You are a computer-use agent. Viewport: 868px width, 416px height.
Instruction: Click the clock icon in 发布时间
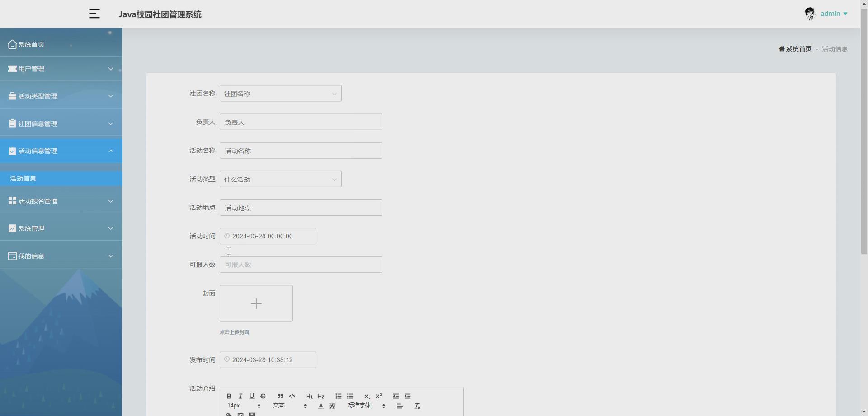coord(227,360)
